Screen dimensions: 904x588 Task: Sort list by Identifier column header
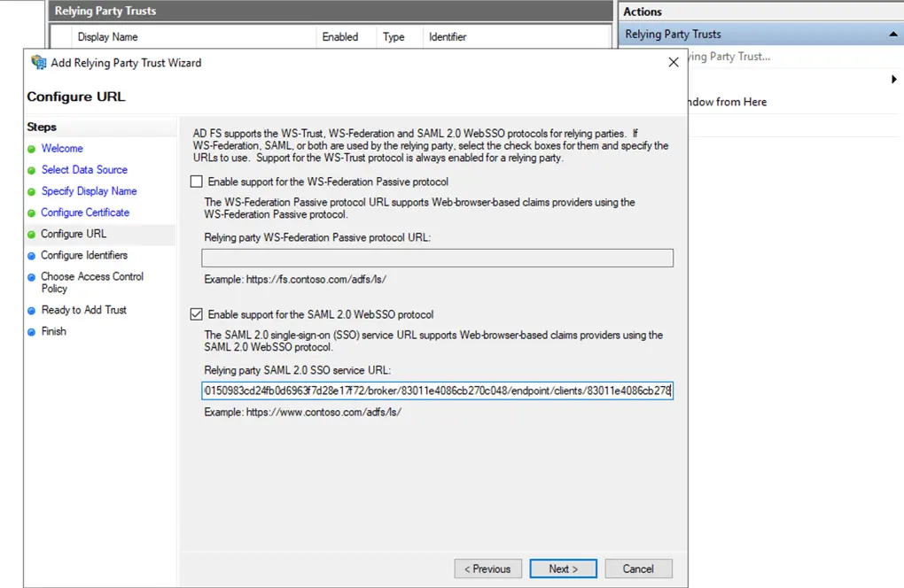coord(448,37)
